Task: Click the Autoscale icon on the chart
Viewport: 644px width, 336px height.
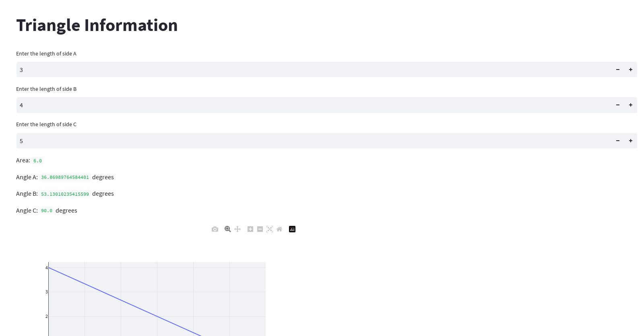Action: [270, 229]
